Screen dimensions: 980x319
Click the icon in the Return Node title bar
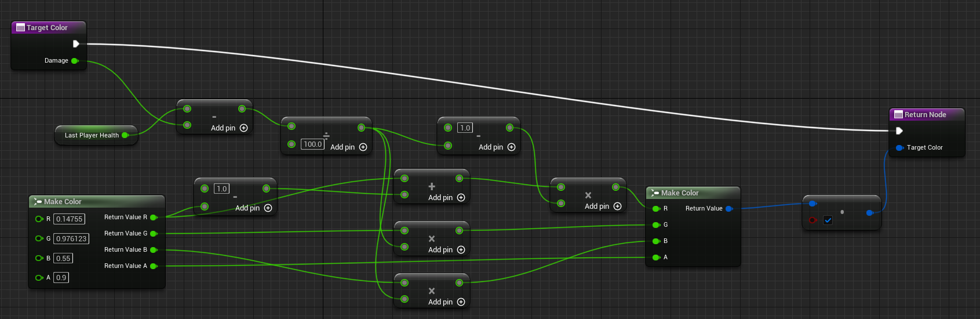898,114
